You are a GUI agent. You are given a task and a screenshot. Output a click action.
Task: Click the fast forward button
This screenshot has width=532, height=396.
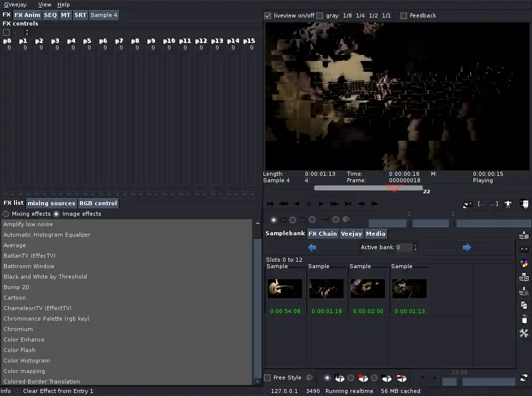[x=334, y=204]
